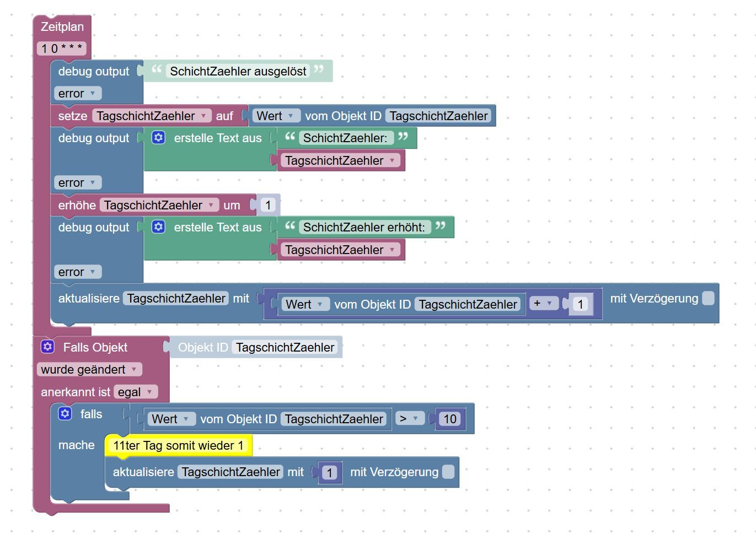Open TagschichtZaehler variable dropdown in erhöhe block

coord(159,205)
